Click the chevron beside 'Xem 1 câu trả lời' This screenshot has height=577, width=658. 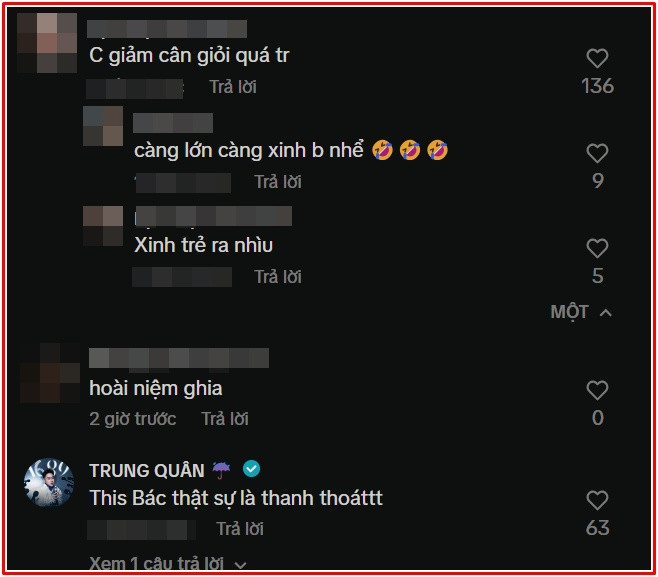click(x=240, y=565)
